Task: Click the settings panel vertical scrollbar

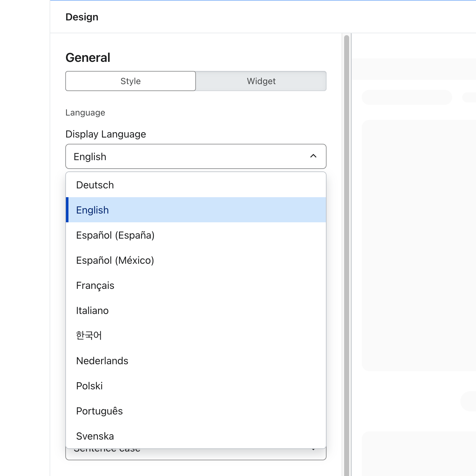Action: 347,251
